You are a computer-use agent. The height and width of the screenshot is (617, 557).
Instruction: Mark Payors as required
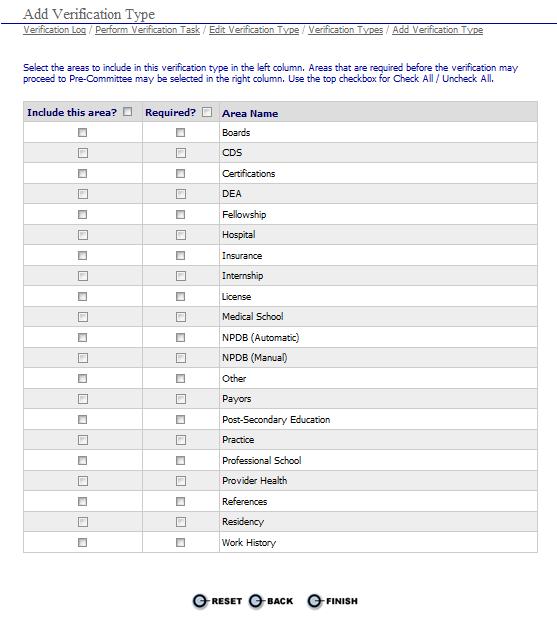181,399
